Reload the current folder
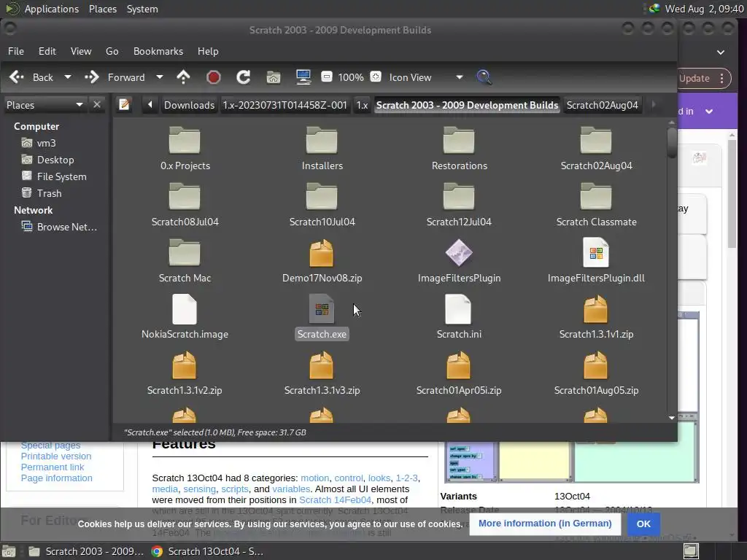The height and width of the screenshot is (560, 747). tap(244, 77)
